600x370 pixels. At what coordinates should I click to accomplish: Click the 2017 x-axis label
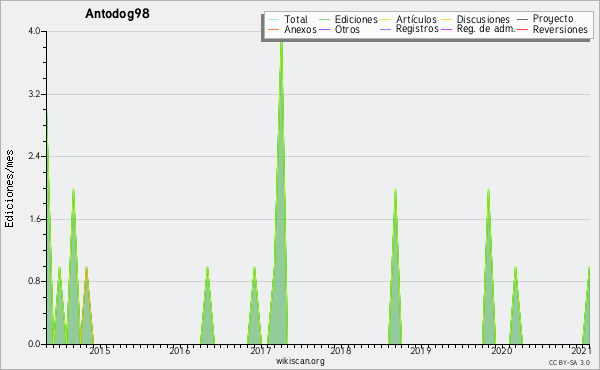tap(260, 351)
